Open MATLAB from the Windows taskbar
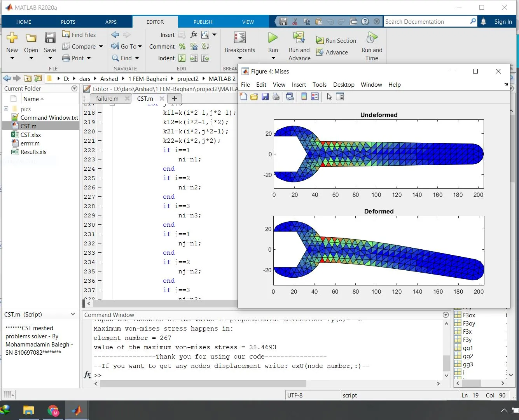The width and height of the screenshot is (519, 420). [77, 410]
